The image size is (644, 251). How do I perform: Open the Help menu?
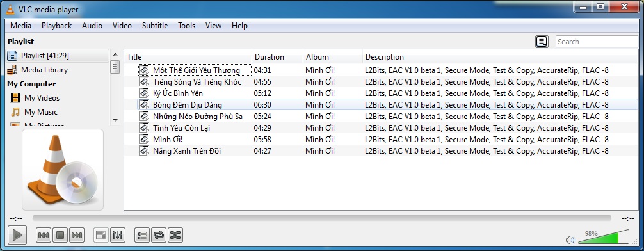pos(239,26)
